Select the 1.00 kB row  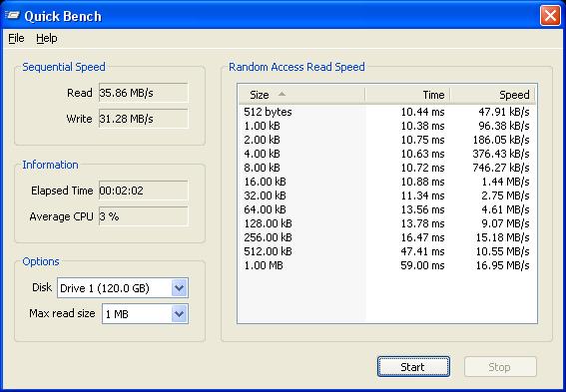387,126
